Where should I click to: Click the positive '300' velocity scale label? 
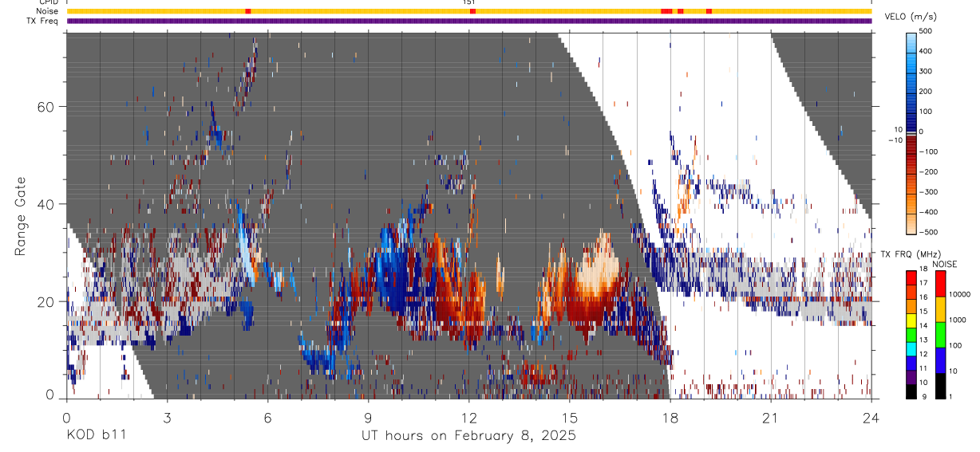click(x=927, y=71)
